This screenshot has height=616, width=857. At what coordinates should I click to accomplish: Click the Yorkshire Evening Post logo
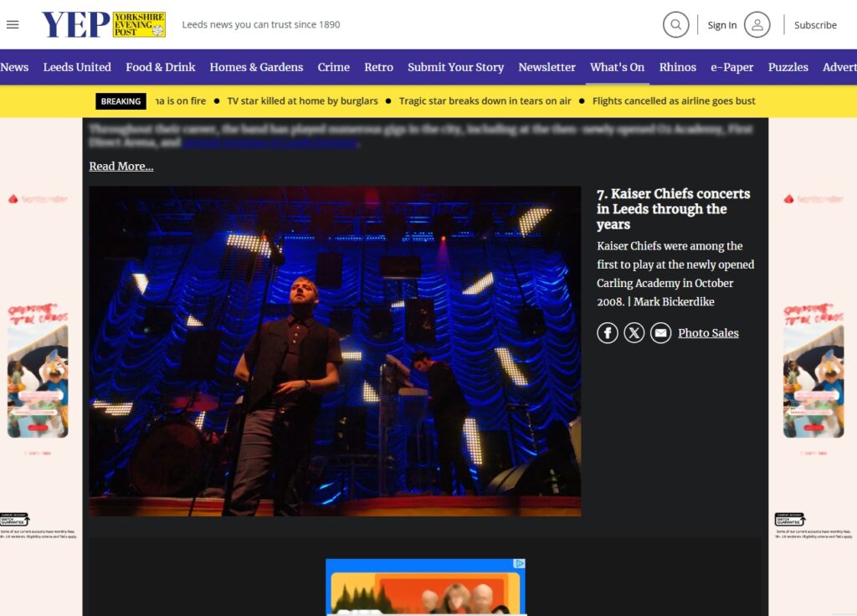click(x=104, y=24)
